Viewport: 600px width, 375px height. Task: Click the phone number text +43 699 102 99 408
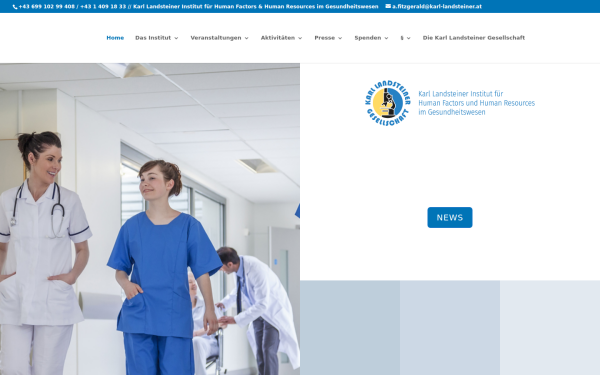coord(47,7)
